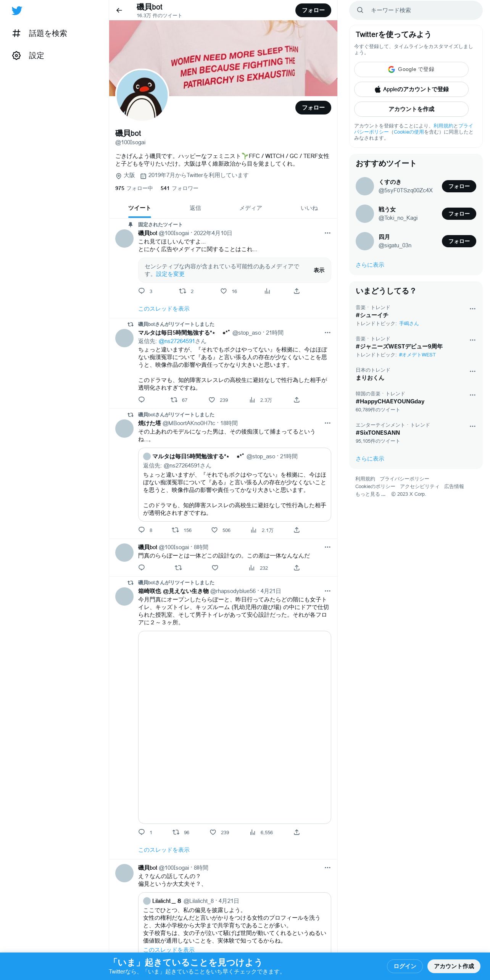The width and height of the screenshot is (490, 980).
Task: Switch to the メディア tab
Action: [251, 208]
